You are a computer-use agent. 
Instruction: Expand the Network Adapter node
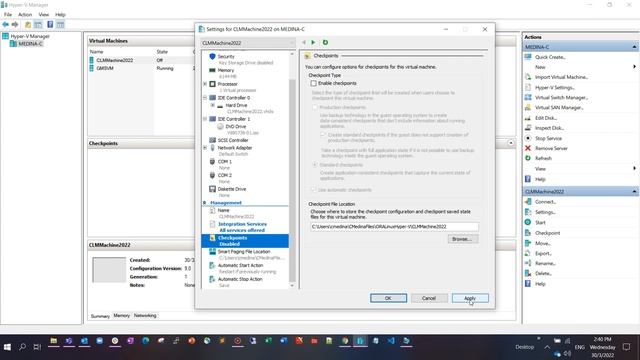205,148
